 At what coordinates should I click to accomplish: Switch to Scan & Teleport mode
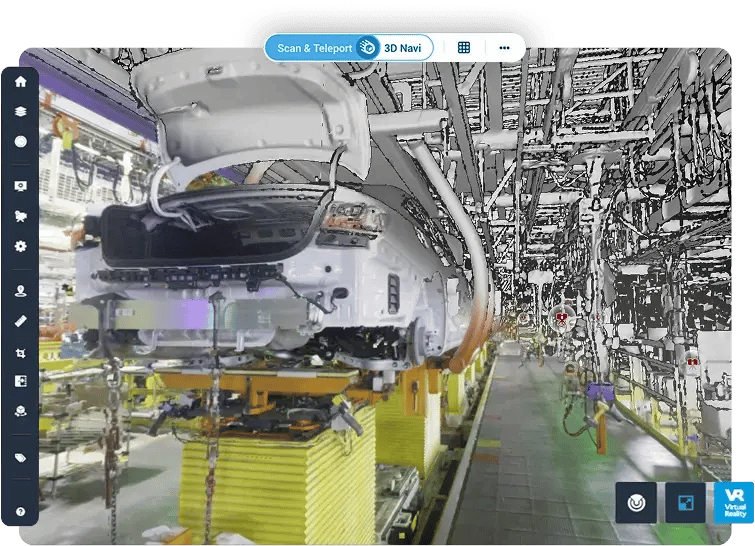[315, 48]
